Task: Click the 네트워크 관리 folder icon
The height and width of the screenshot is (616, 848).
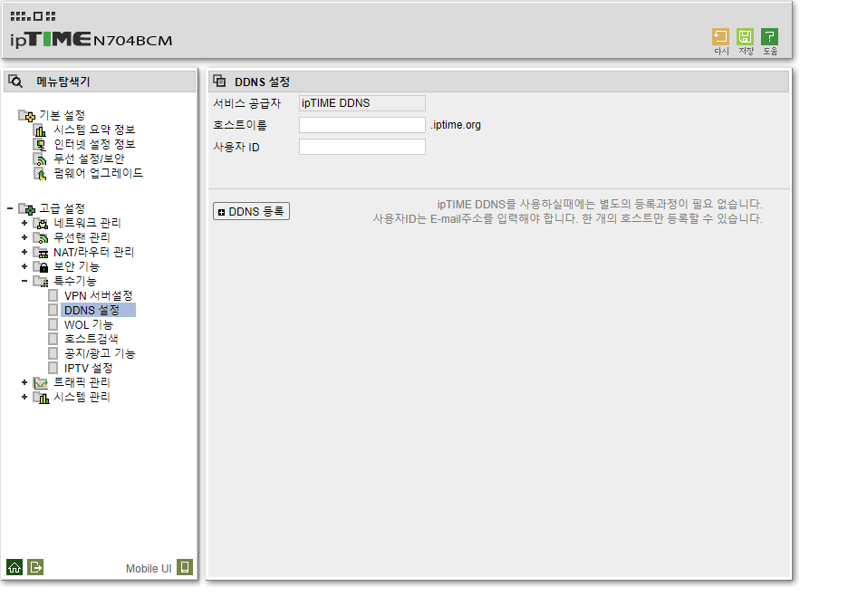Action: point(41,224)
